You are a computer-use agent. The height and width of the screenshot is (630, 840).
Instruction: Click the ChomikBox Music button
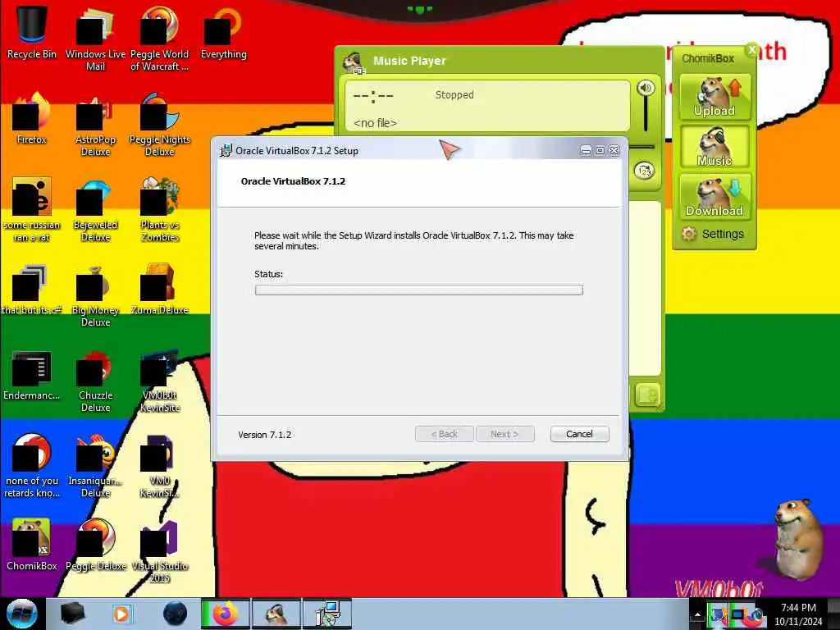click(714, 147)
